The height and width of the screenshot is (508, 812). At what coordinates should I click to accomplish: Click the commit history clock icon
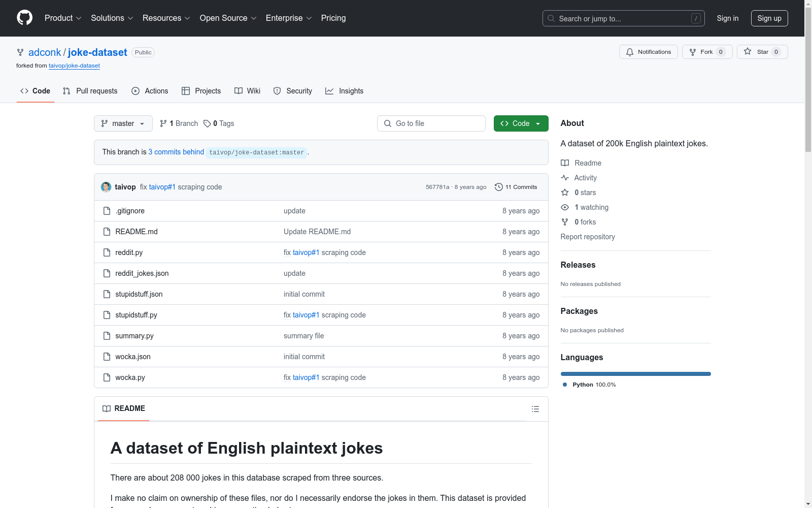(499, 187)
